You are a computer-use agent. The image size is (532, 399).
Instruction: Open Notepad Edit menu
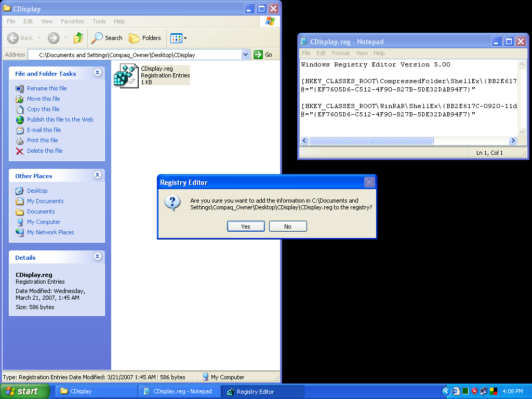click(x=321, y=54)
